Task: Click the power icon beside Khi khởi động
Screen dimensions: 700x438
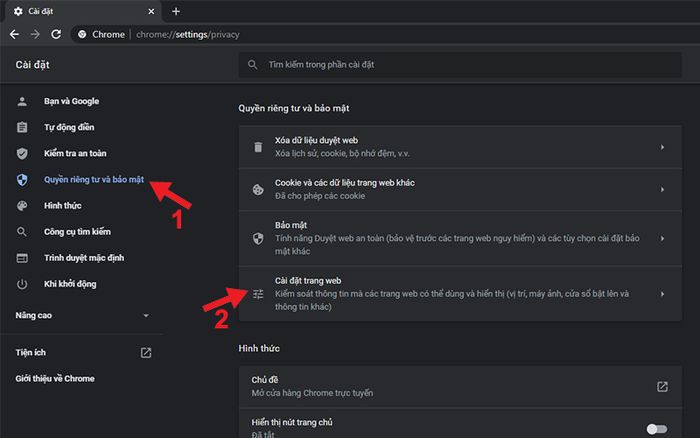Action: coord(22,284)
